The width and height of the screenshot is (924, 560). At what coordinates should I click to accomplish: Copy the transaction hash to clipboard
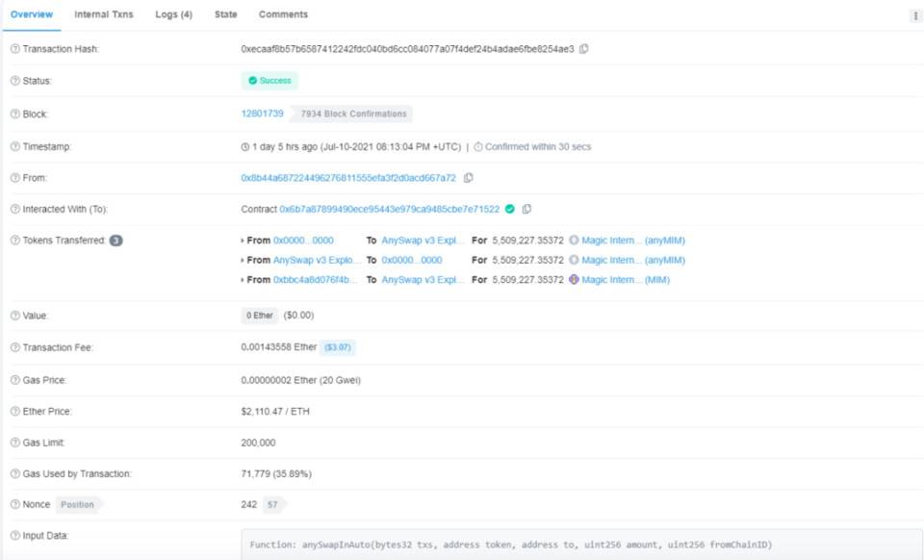click(584, 48)
